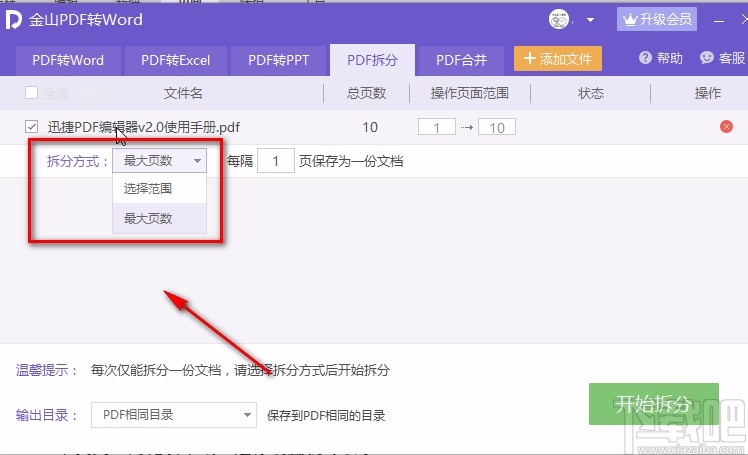The height and width of the screenshot is (455, 748).
Task: Click the green 开始拆分 button
Action: (654, 404)
